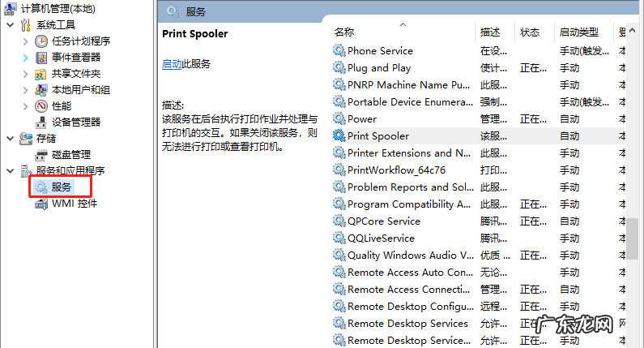Select Remote Desktop Service... last row name
This screenshot has height=348, width=644.
point(409,341)
